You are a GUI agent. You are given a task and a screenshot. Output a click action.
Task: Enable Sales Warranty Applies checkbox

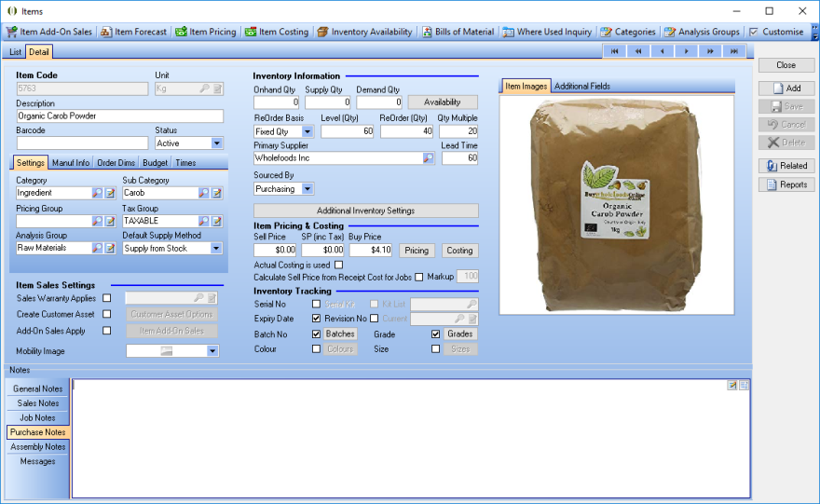pos(106,298)
